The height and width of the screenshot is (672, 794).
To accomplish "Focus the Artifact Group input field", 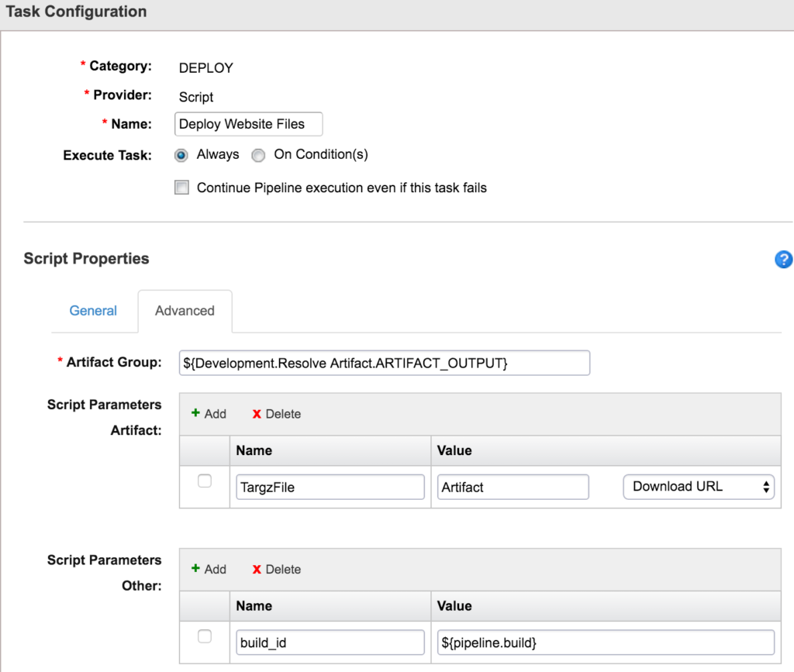I will click(384, 363).
